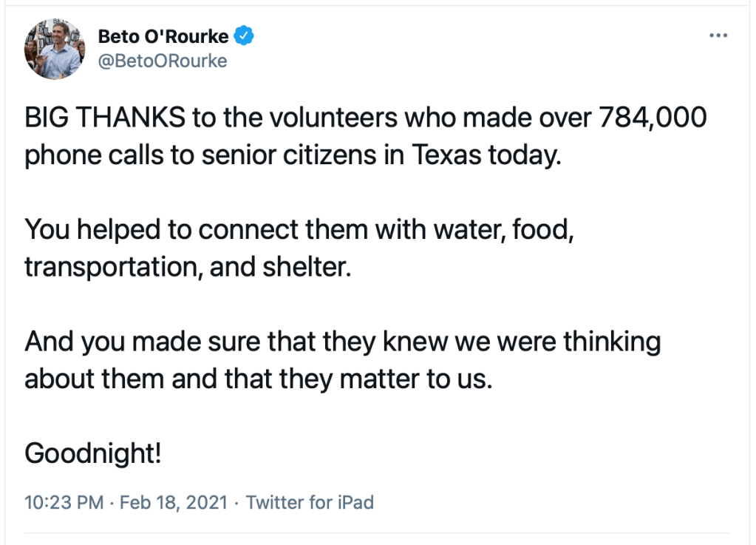The image size is (756, 545).
Task: Click the line starting "And you made sure"
Action: [x=342, y=342]
